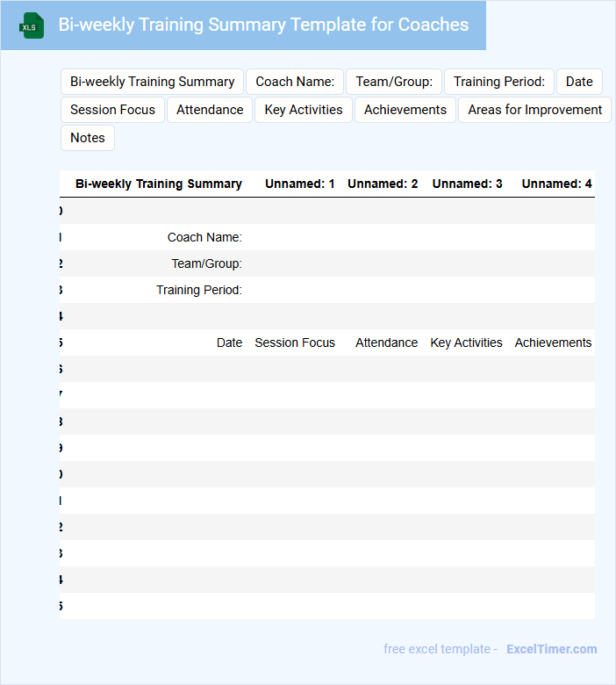The image size is (616, 685).
Task: Click the Coach Name: tag
Action: [295, 82]
